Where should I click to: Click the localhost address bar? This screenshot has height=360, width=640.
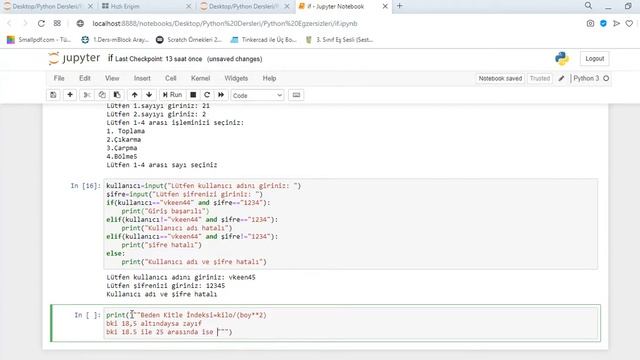click(x=225, y=24)
